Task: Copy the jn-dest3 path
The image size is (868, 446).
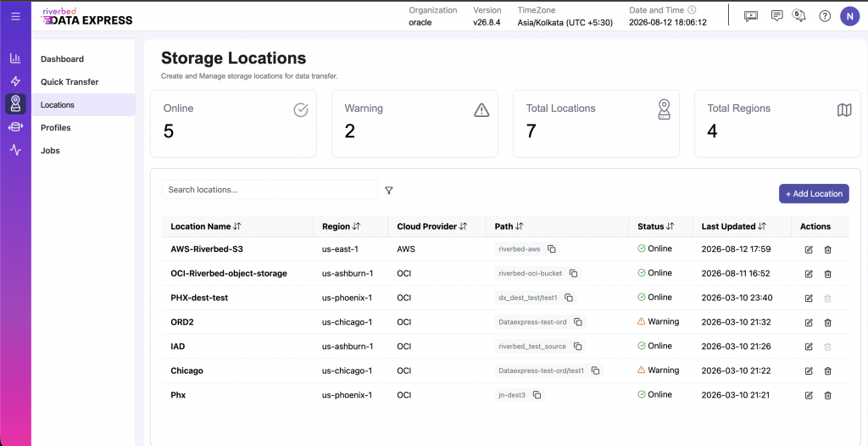Action: [x=537, y=395]
